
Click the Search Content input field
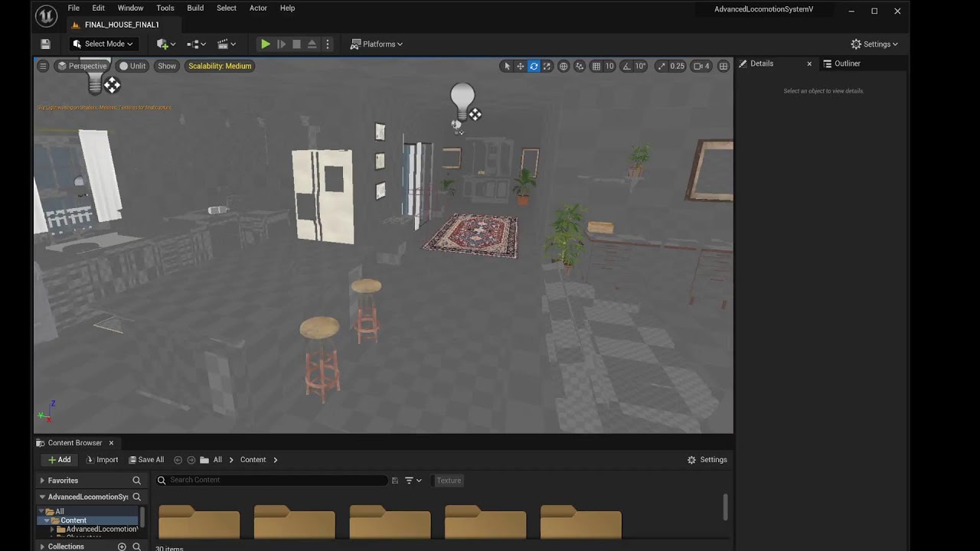tap(272, 480)
